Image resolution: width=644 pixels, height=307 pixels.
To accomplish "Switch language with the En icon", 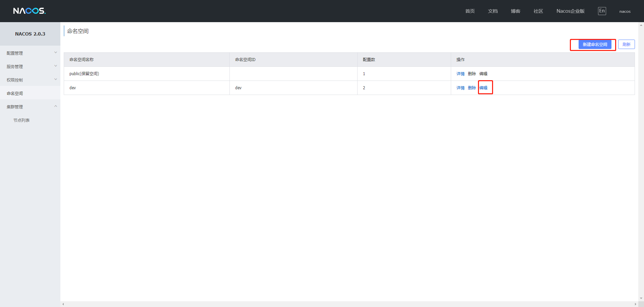I will (x=602, y=11).
